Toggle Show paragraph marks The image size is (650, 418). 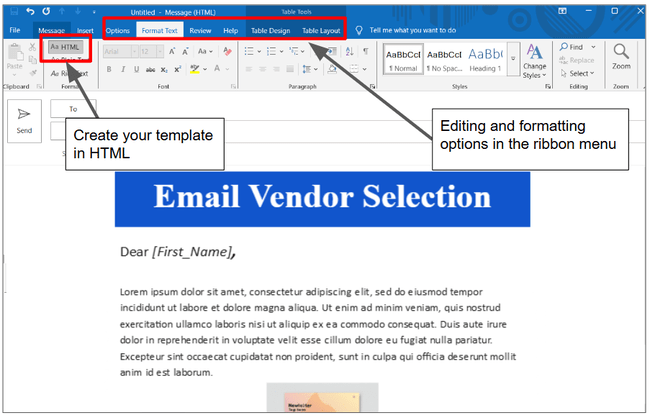point(366,51)
